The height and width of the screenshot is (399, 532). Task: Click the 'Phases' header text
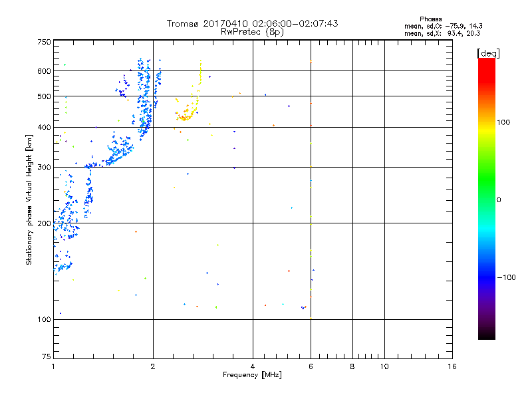[x=430, y=19]
